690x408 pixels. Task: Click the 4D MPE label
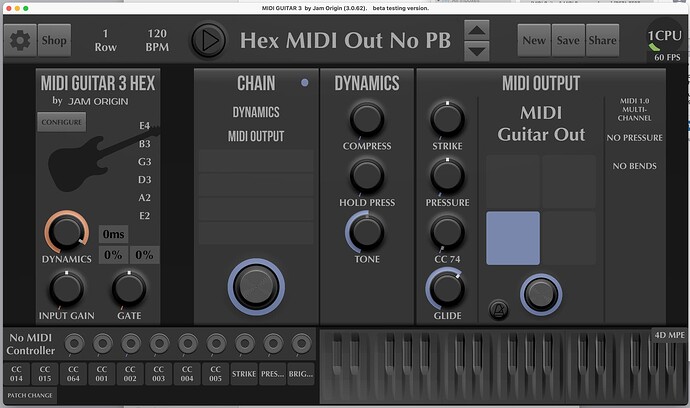tap(669, 335)
